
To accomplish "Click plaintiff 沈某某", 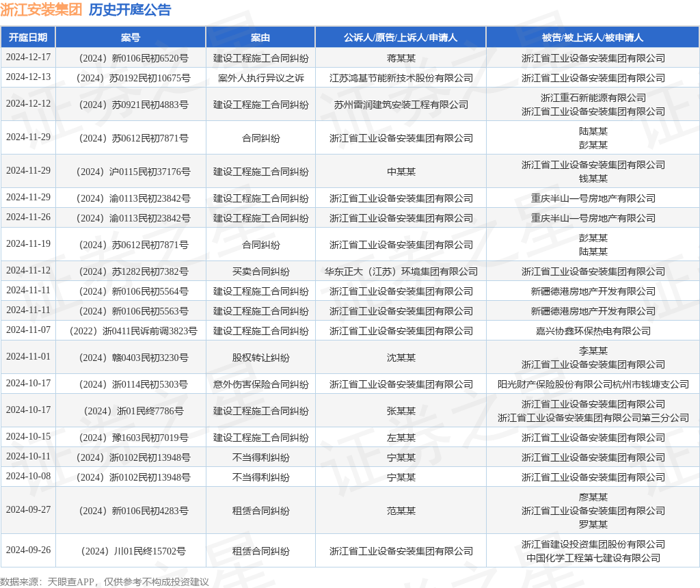I will [x=401, y=358].
